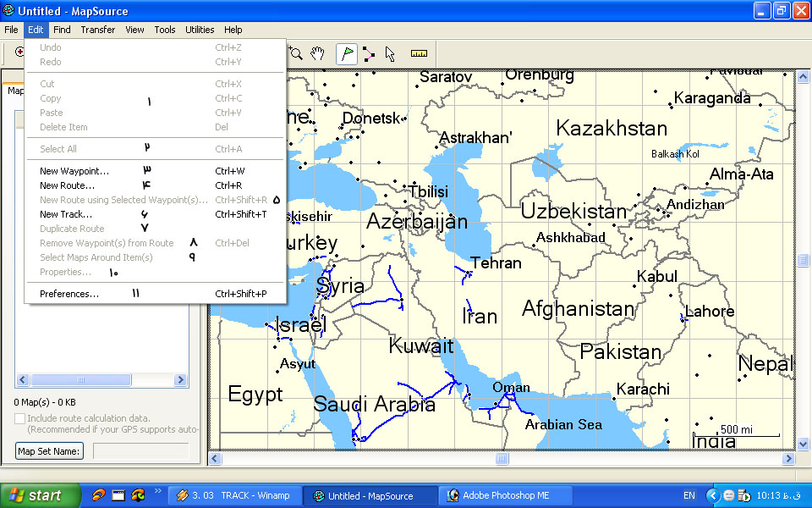Screen dimensions: 812x508
Task: Open the Utilities menu
Action: pos(200,30)
